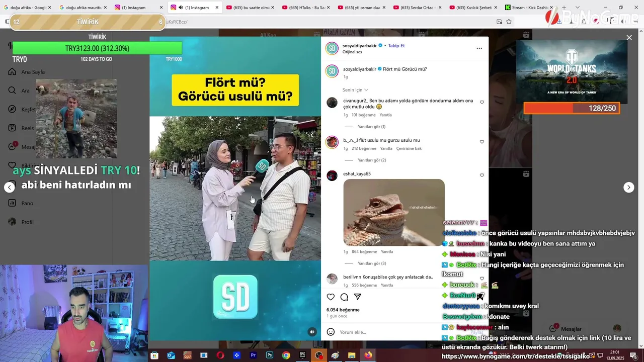Screen dimensions: 644x362
Task: Like the flüt usulu comment heart
Action: pos(482,142)
